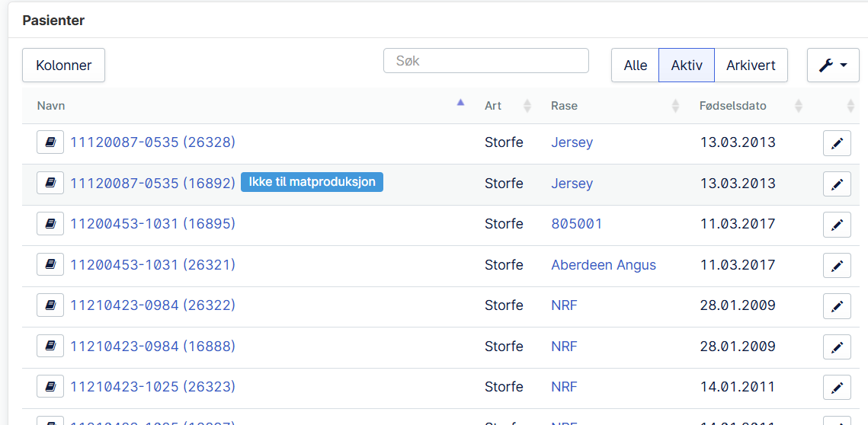Open journal icon for 11210423-0984 (26322)
Screen dimensions: 868x425
click(x=50, y=305)
